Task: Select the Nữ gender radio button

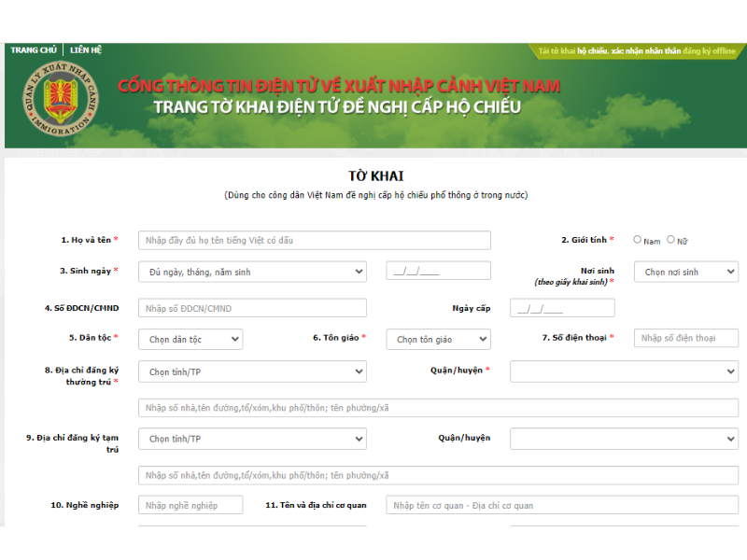Action: tap(670, 240)
